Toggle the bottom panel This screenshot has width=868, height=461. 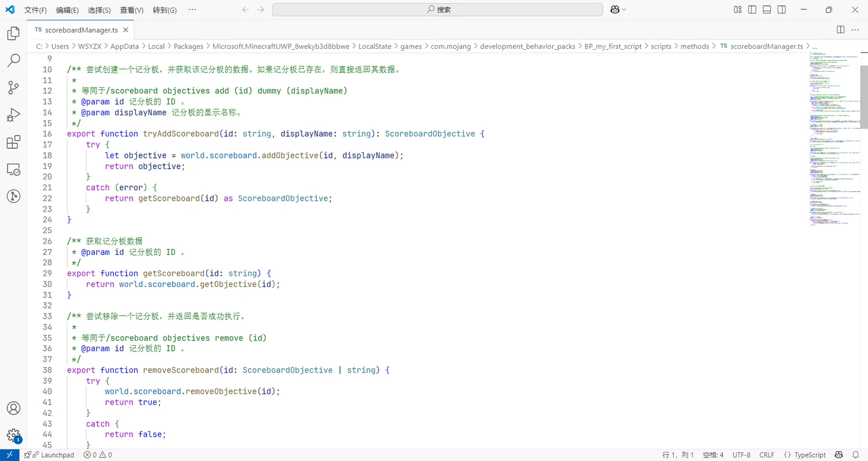(767, 9)
